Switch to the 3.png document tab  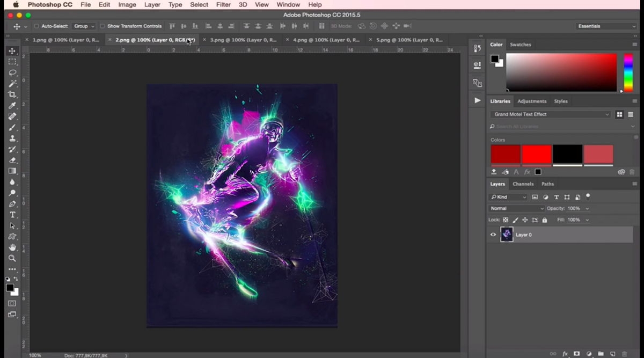point(243,40)
